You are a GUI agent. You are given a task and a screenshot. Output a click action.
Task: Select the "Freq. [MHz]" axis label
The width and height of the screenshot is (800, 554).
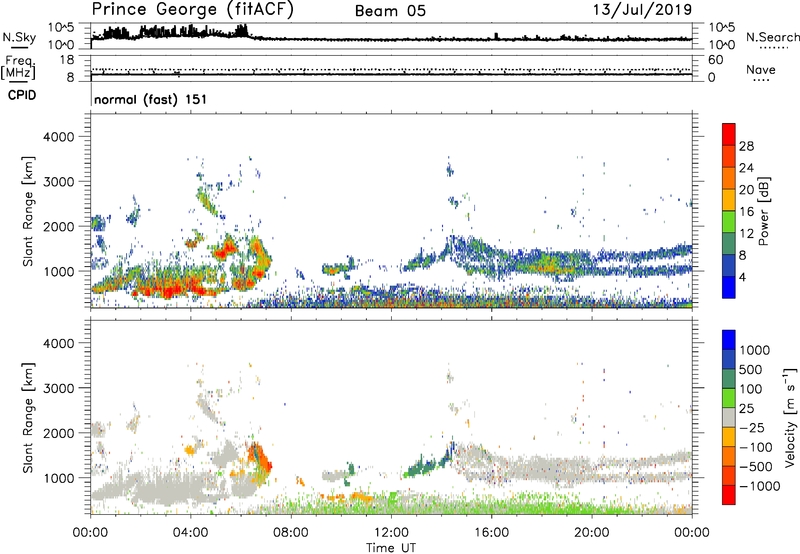19,68
